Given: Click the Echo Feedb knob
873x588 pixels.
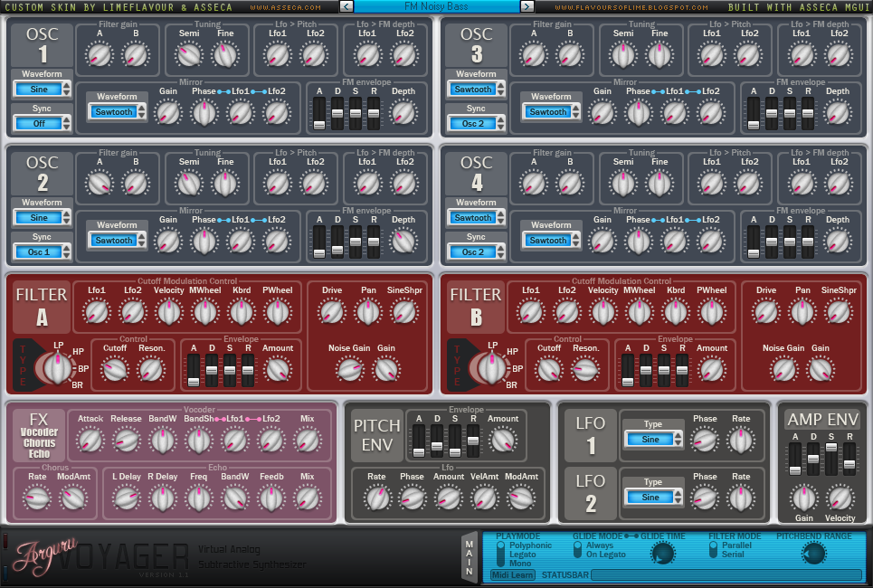Looking at the screenshot, I should [x=272, y=497].
